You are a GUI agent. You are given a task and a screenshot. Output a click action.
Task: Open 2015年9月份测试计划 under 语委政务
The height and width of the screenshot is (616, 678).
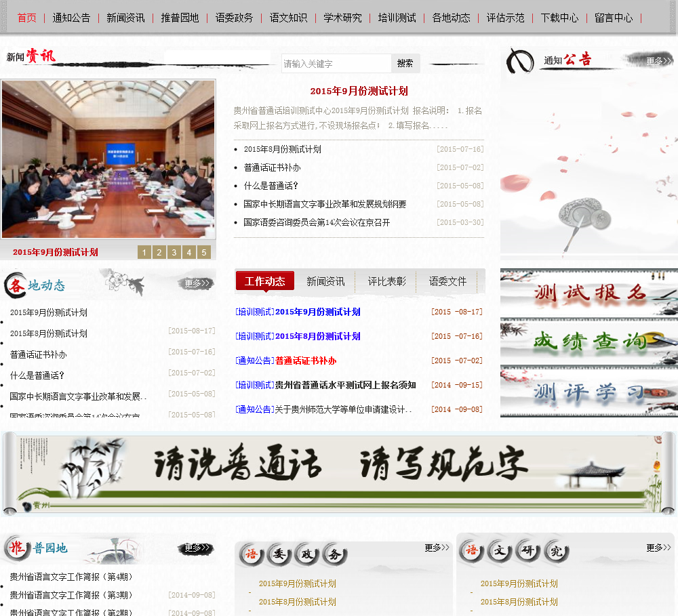tap(298, 584)
